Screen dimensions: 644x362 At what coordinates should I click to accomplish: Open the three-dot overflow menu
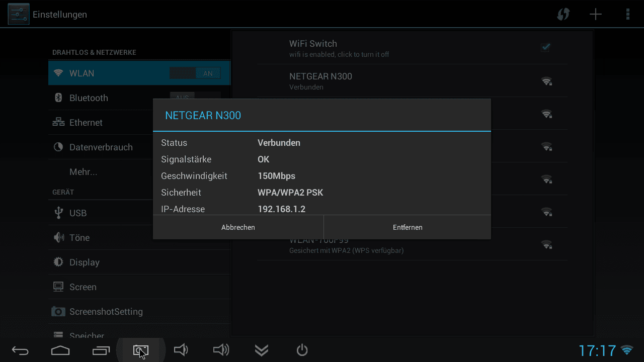628,14
